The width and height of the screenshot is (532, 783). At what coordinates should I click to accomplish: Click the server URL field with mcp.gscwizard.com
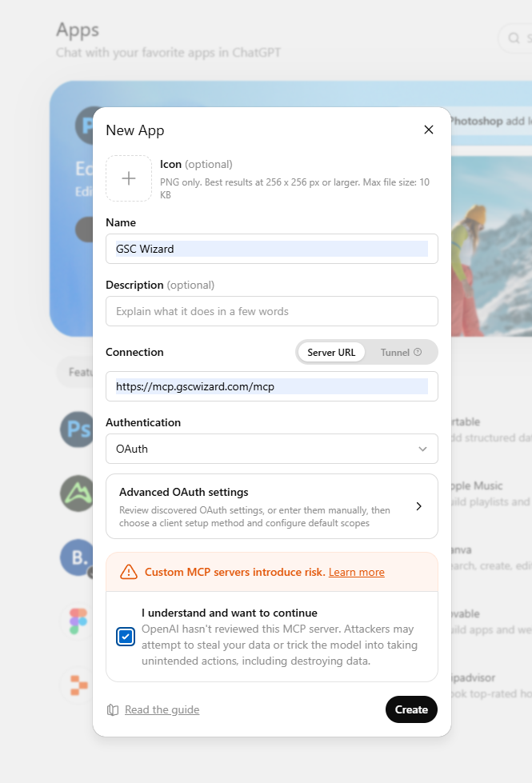(272, 386)
